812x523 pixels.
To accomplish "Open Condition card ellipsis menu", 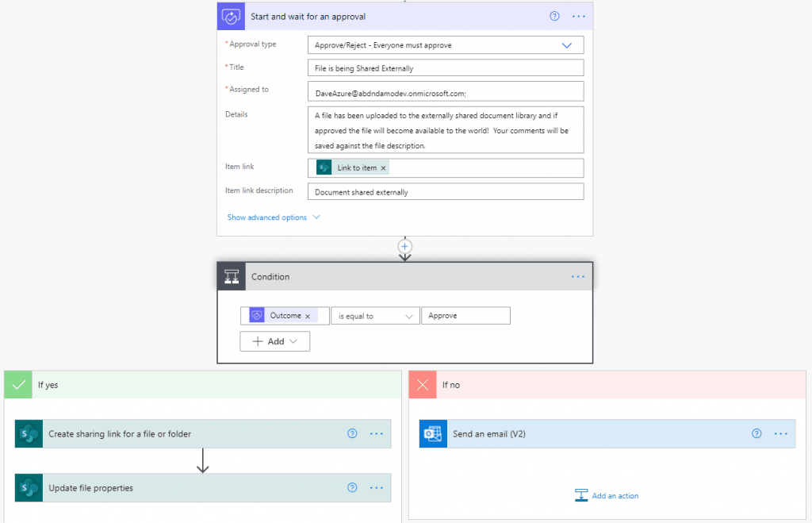I will [577, 277].
